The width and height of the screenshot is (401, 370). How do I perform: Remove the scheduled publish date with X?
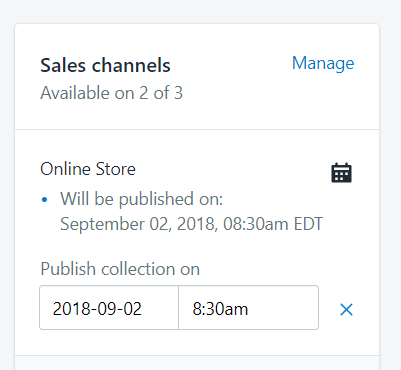pyautogui.click(x=346, y=310)
